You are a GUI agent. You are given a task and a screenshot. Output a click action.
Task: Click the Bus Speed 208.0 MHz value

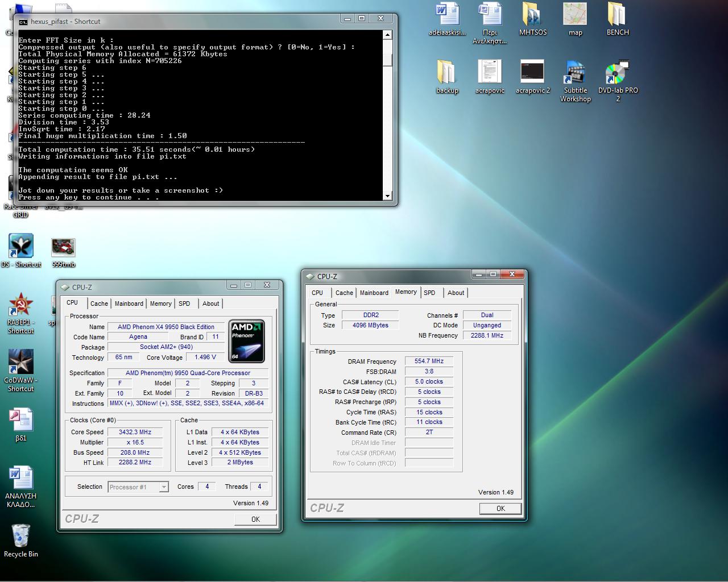(x=135, y=453)
